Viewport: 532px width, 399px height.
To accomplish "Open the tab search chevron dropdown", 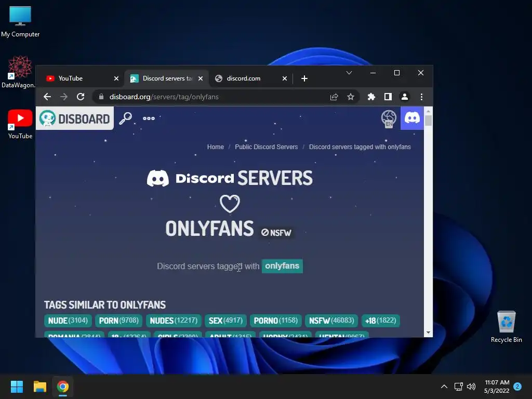I will pos(349,73).
